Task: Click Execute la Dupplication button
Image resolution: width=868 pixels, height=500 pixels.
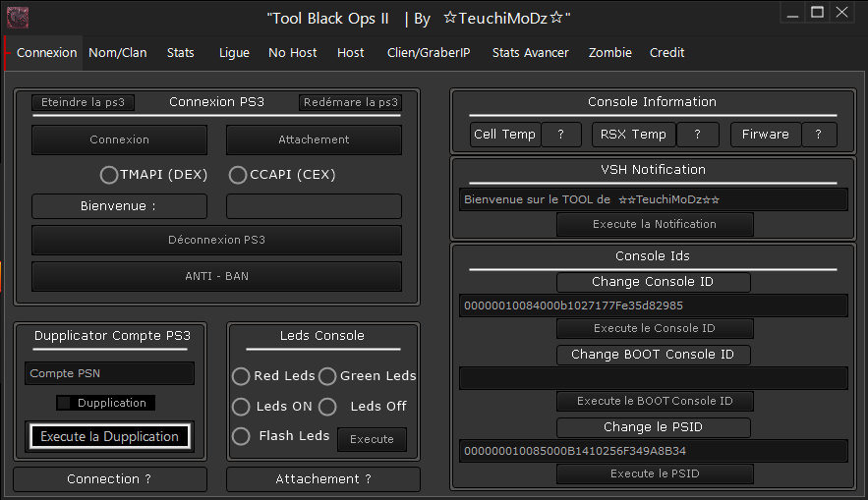Action: [109, 437]
